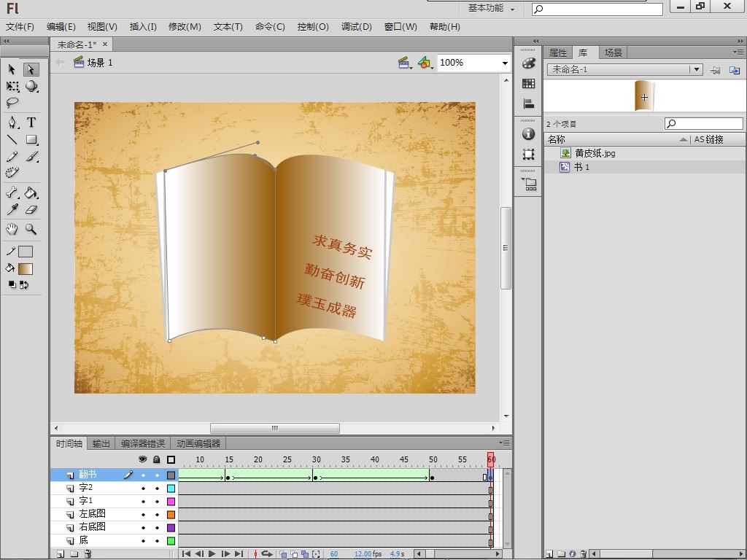Click the stroke color swatch
Screen dimensions: 747x560
pyautogui.click(x=26, y=252)
